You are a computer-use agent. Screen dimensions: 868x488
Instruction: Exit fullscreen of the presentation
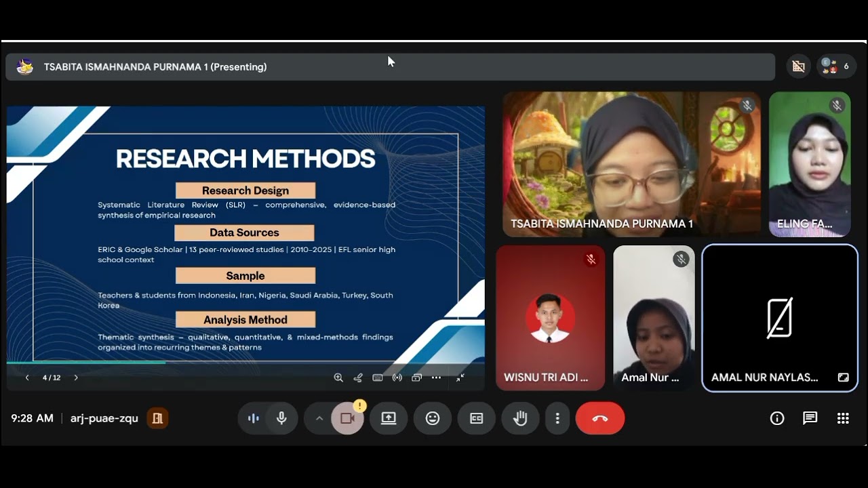pyautogui.click(x=460, y=378)
